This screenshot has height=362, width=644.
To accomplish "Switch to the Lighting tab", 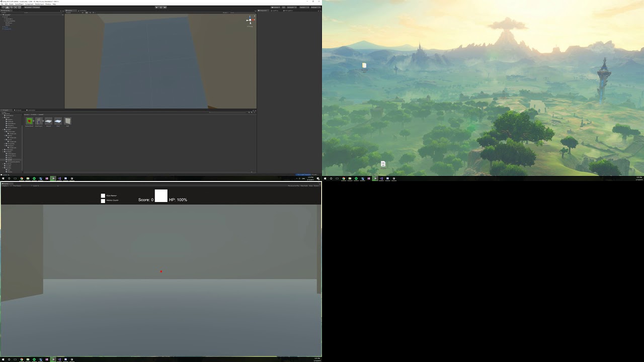I will pos(275,11).
